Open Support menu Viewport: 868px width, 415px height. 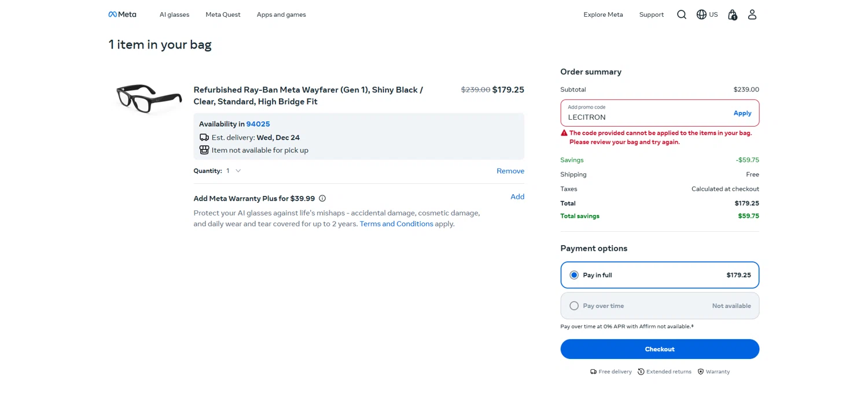point(652,14)
